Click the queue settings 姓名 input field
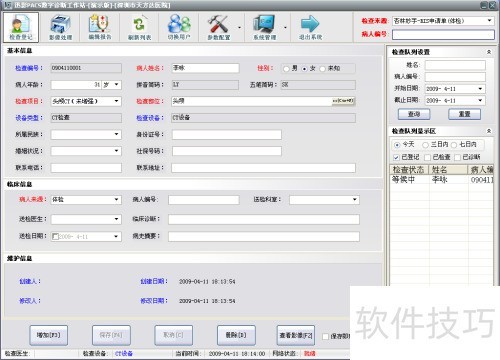The image size is (500, 360). (x=455, y=65)
